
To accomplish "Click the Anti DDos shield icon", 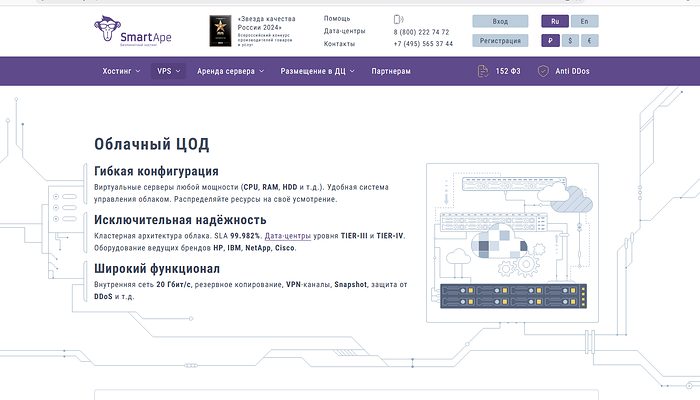I will 543,71.
